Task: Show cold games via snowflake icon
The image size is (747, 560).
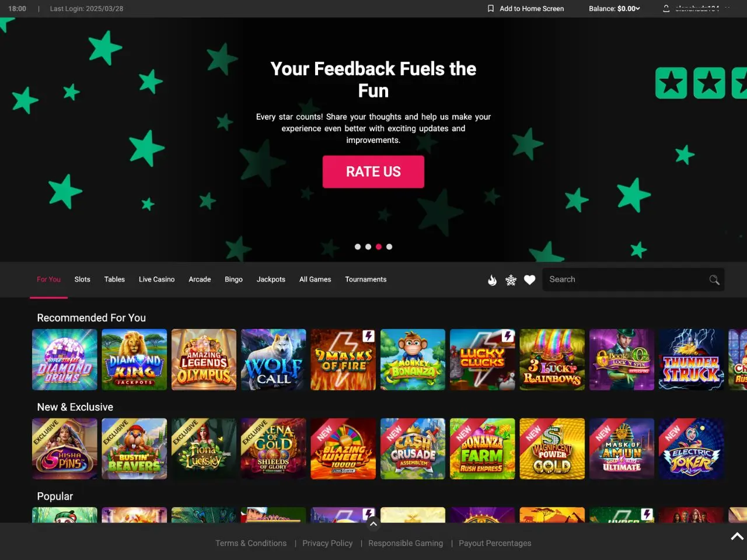Action: pyautogui.click(x=511, y=280)
